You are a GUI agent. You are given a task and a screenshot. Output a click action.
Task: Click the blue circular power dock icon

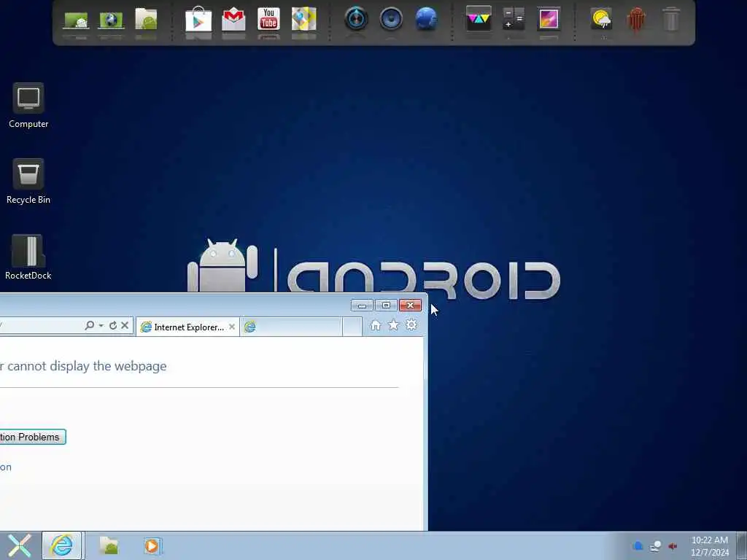point(356,19)
